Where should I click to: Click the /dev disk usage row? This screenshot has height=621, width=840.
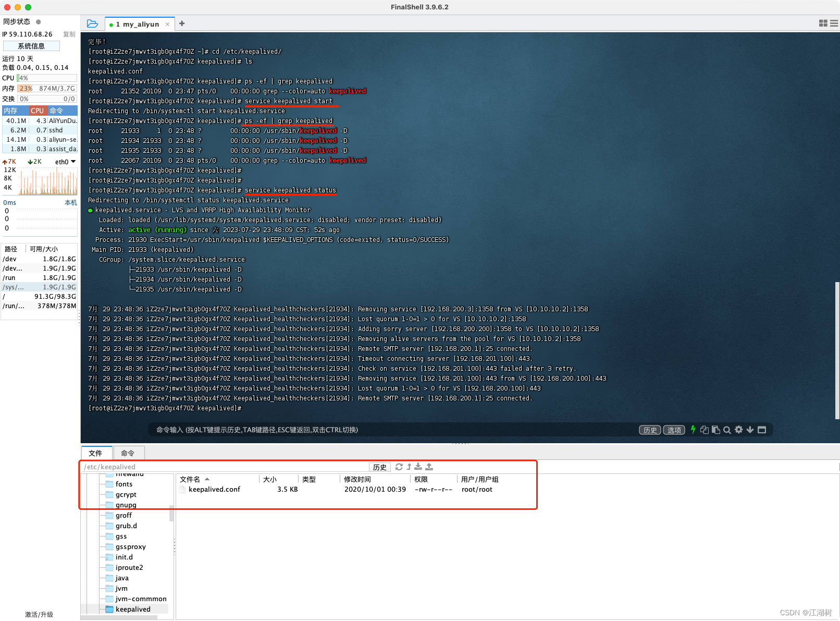tap(40, 259)
